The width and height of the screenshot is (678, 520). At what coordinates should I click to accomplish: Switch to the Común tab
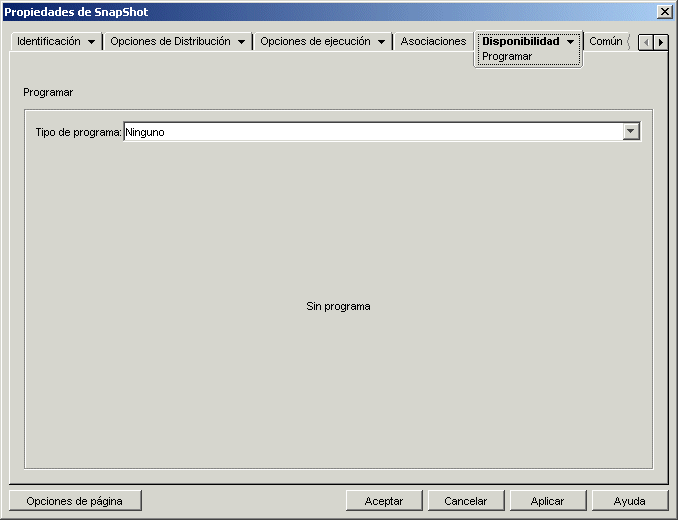(x=606, y=41)
